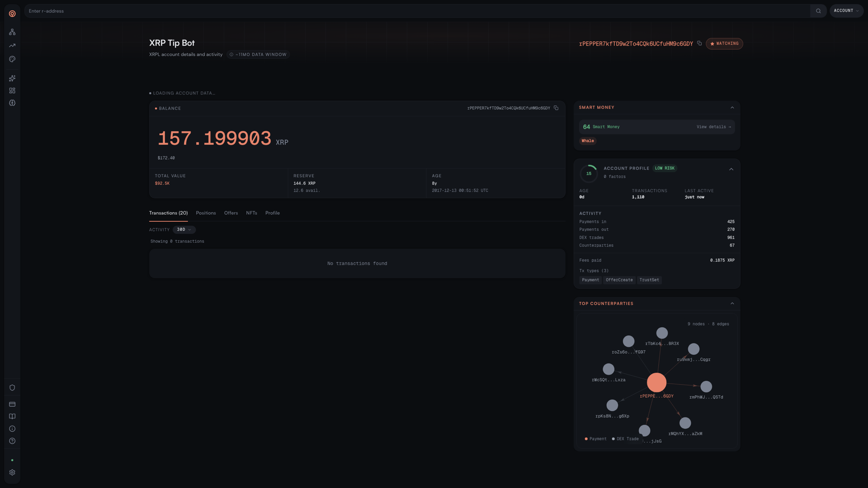Click the risk score 15 gauge
Screen dimensions: 868x488
tap(589, 174)
